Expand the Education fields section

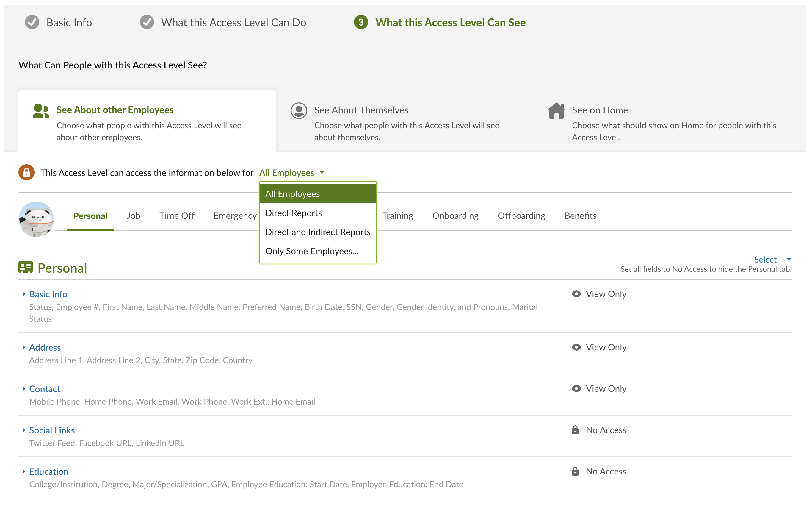tap(23, 471)
